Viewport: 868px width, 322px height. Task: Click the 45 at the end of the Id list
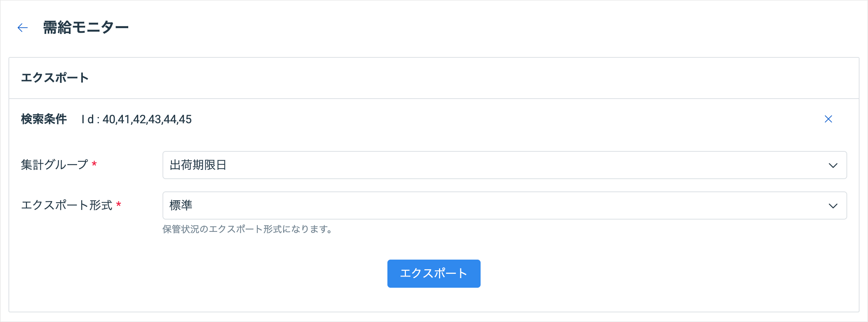(185, 119)
